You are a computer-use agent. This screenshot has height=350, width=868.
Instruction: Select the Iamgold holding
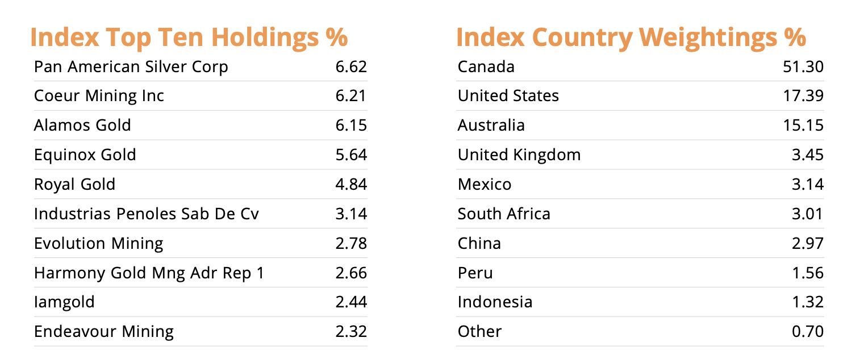point(64,303)
